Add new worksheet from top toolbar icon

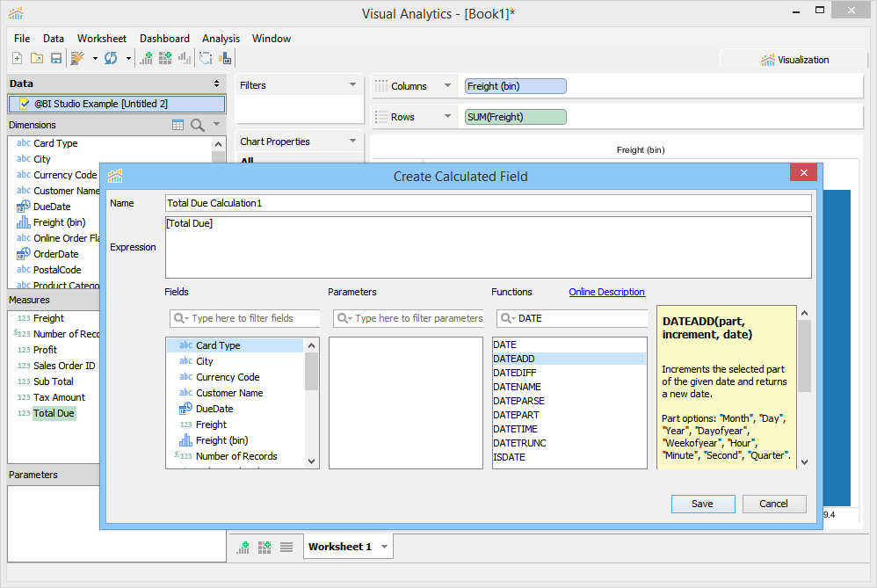pyautogui.click(x=147, y=58)
